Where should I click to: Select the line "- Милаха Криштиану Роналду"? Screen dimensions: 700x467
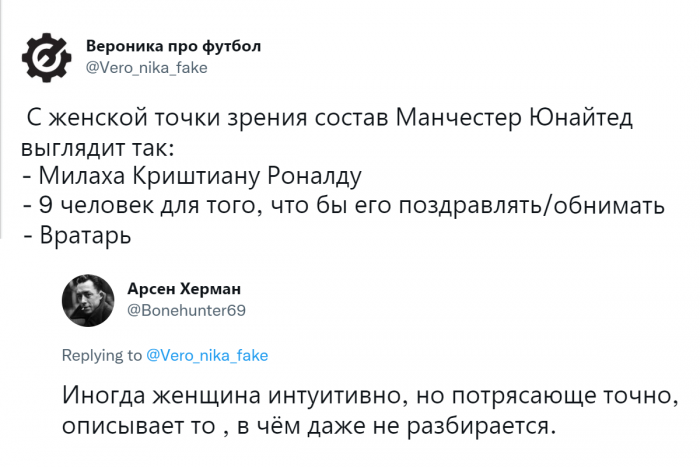(190, 178)
